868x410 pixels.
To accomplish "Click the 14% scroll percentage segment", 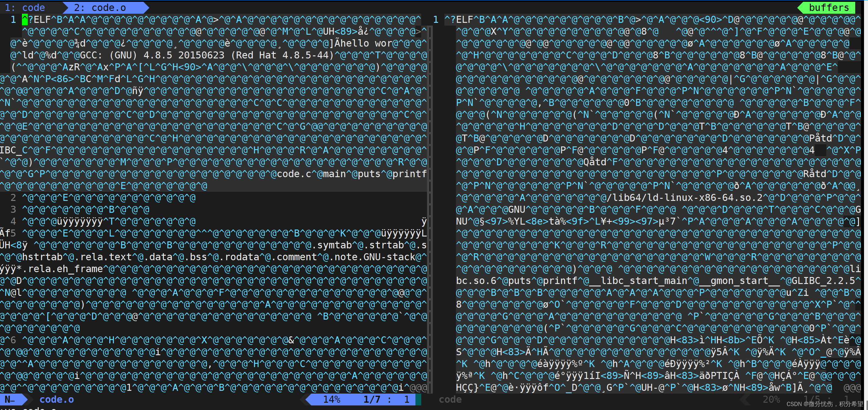I will pos(332,400).
